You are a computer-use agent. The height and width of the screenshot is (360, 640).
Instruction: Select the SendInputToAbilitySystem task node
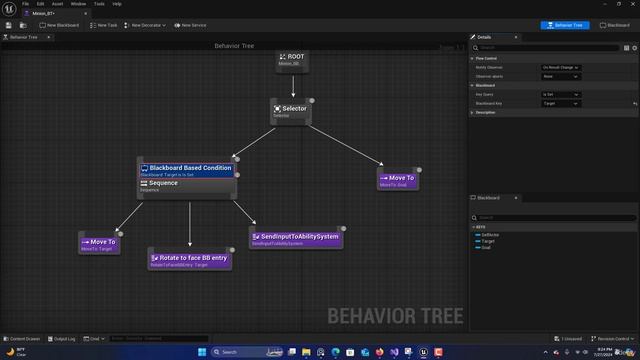coord(296,239)
